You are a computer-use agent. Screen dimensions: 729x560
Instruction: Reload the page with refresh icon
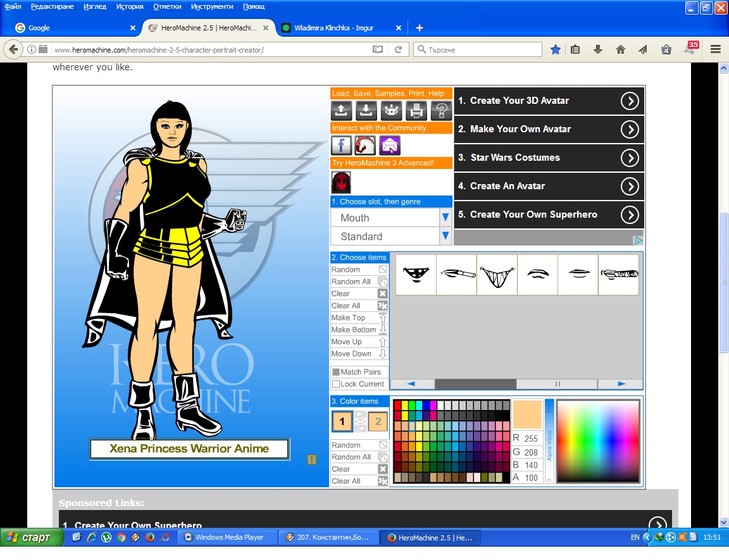[x=399, y=50]
